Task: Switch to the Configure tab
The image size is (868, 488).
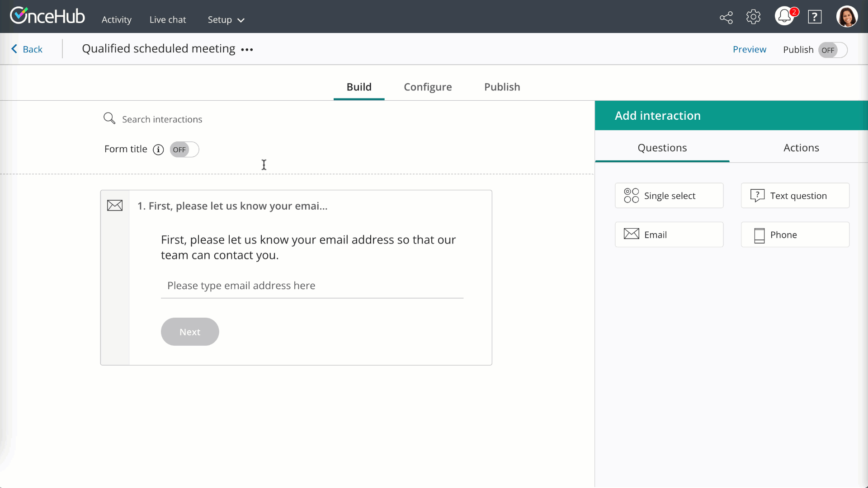Action: pyautogui.click(x=428, y=87)
